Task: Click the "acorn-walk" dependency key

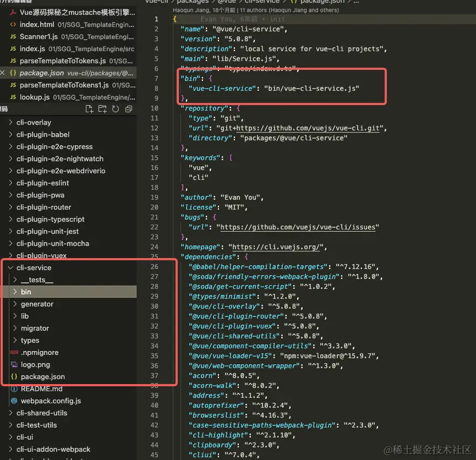Action: (212, 386)
